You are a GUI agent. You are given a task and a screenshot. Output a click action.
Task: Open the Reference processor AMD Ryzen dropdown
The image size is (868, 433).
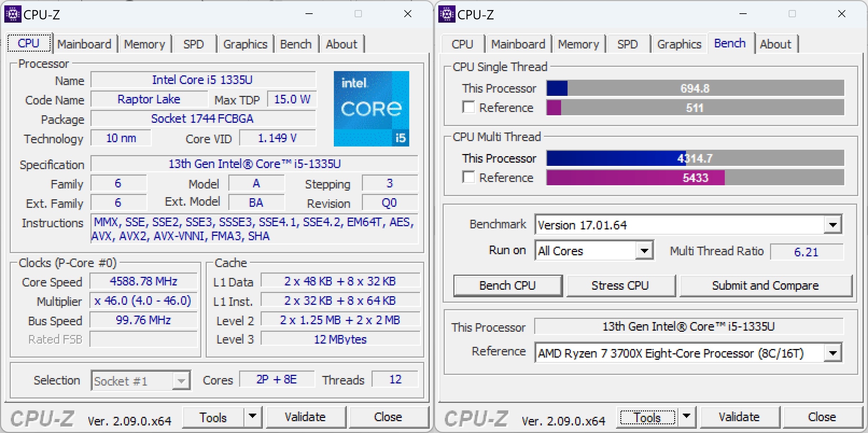click(833, 353)
